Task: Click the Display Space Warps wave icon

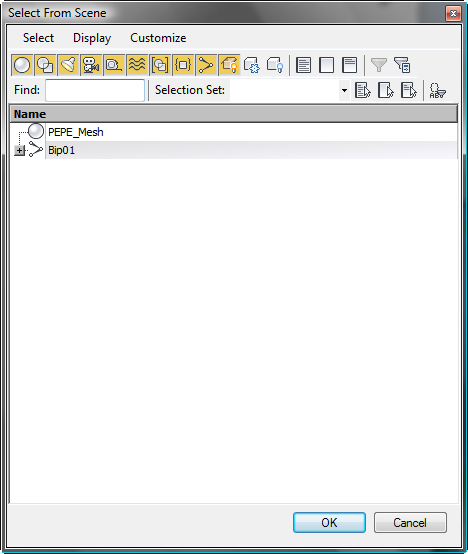Action: point(137,65)
